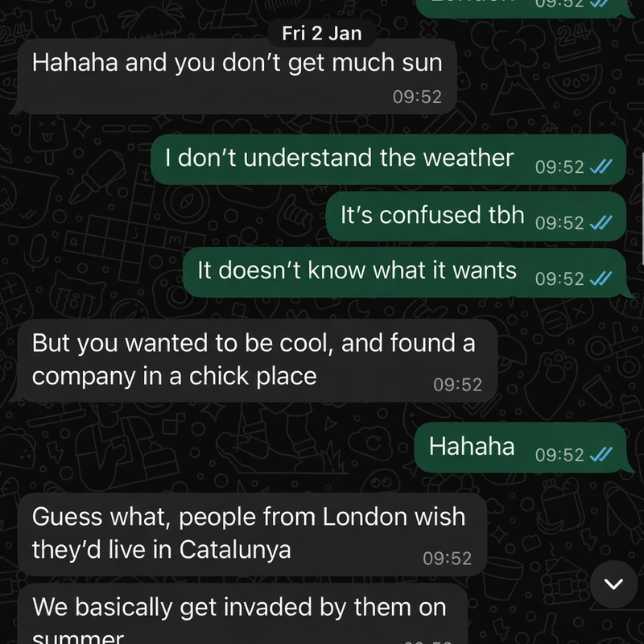Tap the 'Fri 2 Jan' date badge
This screenshot has height=644, width=644.
[x=321, y=33]
